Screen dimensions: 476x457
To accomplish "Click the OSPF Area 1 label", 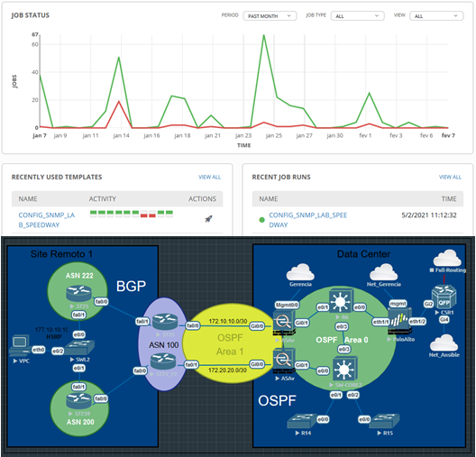I will [230, 344].
